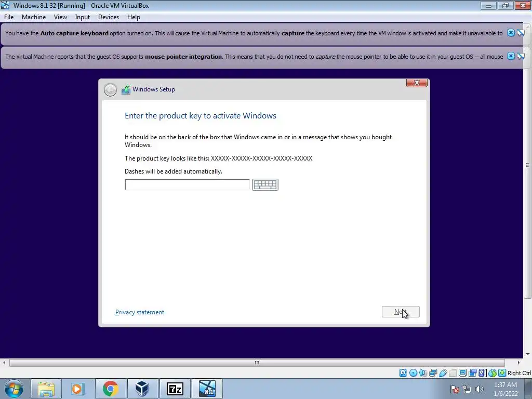Open the Help menu
Screen dimensions: 532x399
pyautogui.click(x=134, y=17)
